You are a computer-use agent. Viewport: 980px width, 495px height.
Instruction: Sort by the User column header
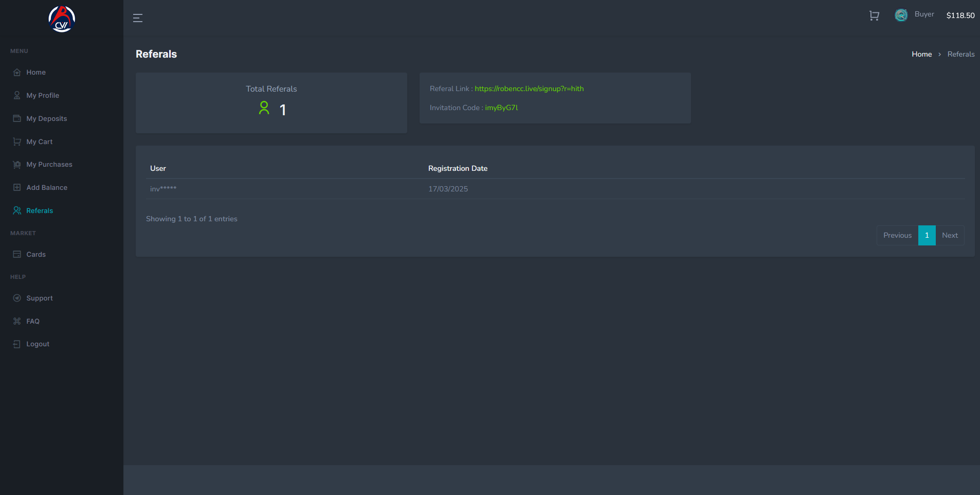point(158,169)
